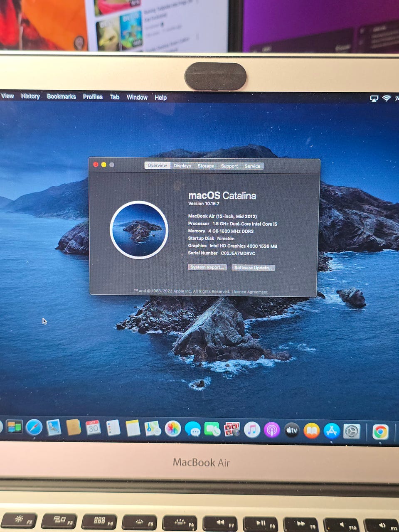Image resolution: width=399 pixels, height=532 pixels.
Task: Click the Software Update button
Action: [x=253, y=268]
